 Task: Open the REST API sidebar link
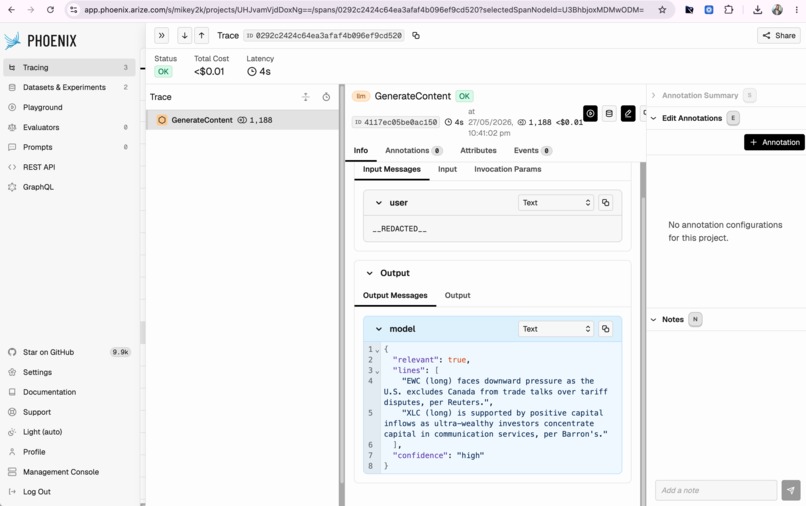(69, 167)
